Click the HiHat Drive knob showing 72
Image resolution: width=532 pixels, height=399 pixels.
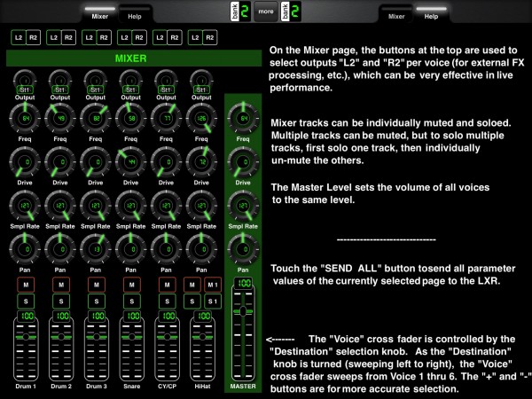(201, 162)
